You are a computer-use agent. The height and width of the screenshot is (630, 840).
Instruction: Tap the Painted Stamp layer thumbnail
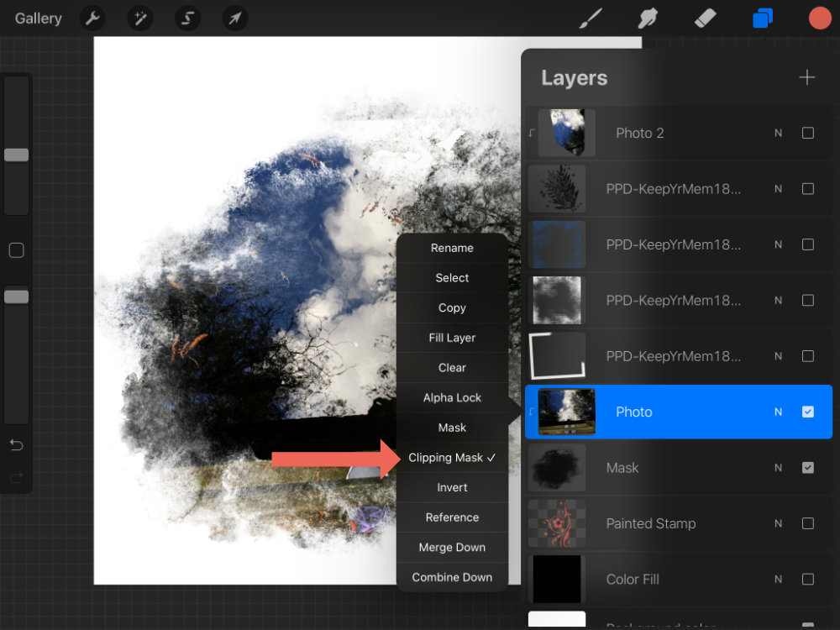tap(557, 523)
